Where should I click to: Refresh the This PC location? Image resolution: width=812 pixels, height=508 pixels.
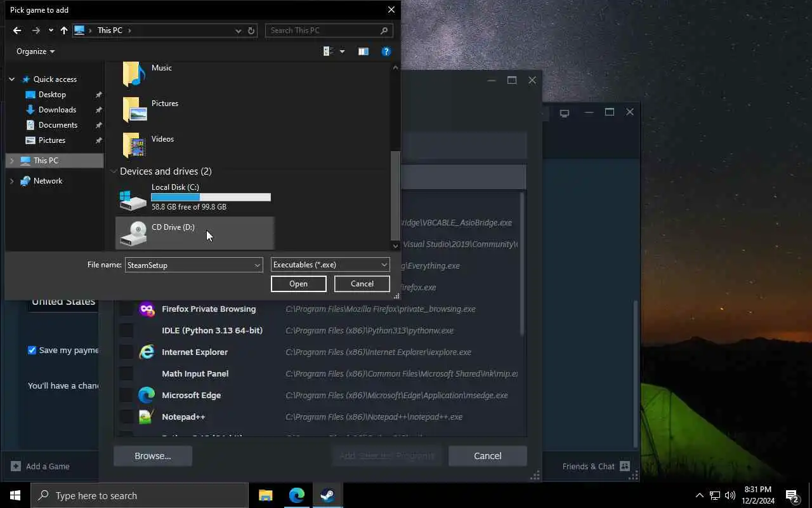click(x=251, y=30)
